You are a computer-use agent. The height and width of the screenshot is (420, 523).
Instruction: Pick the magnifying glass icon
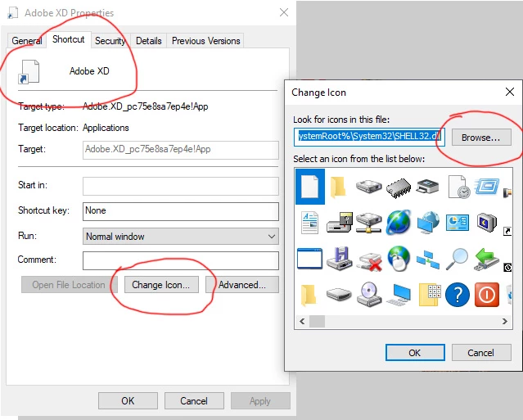(457, 259)
